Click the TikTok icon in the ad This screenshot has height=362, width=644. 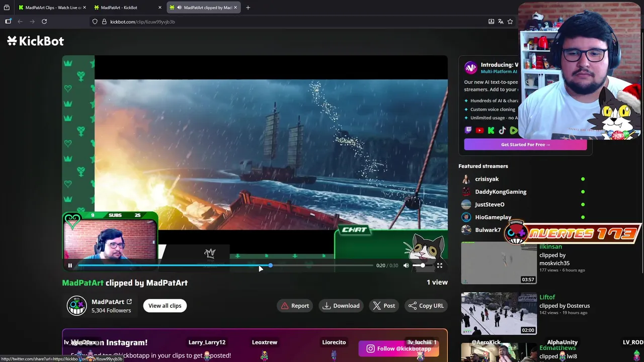[502, 130]
